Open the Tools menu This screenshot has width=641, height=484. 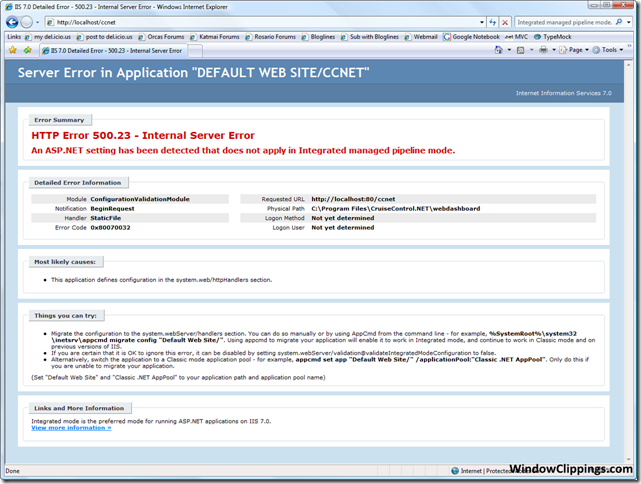click(x=608, y=50)
